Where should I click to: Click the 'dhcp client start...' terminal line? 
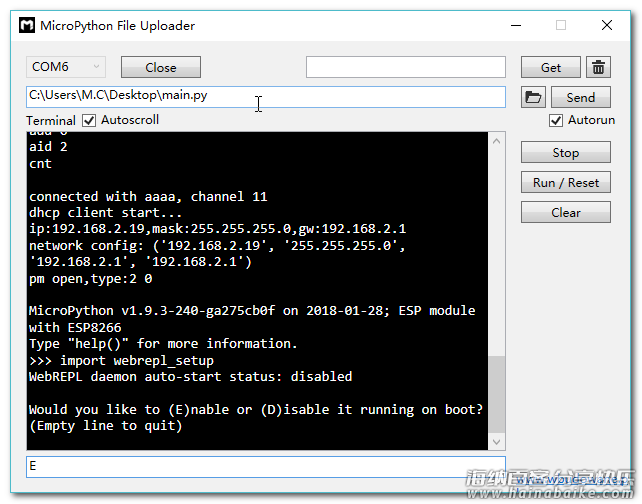[x=105, y=213]
